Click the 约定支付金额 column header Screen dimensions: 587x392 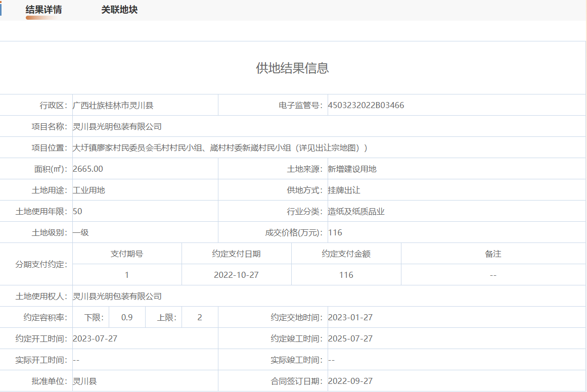click(x=346, y=254)
